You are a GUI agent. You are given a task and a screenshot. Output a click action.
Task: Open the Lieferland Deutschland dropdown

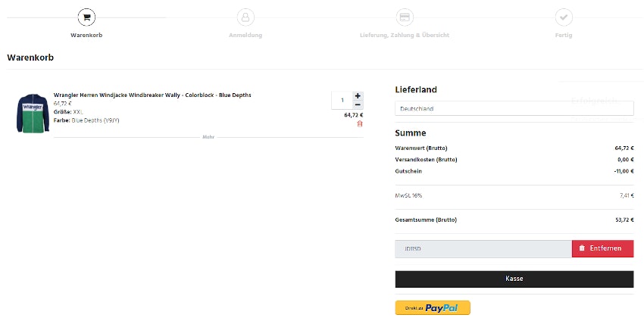click(514, 109)
